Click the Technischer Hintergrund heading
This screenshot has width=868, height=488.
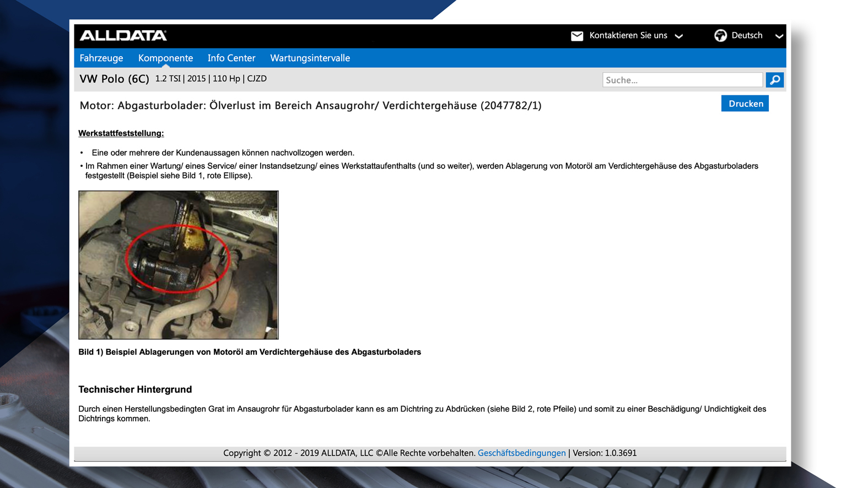(x=135, y=389)
